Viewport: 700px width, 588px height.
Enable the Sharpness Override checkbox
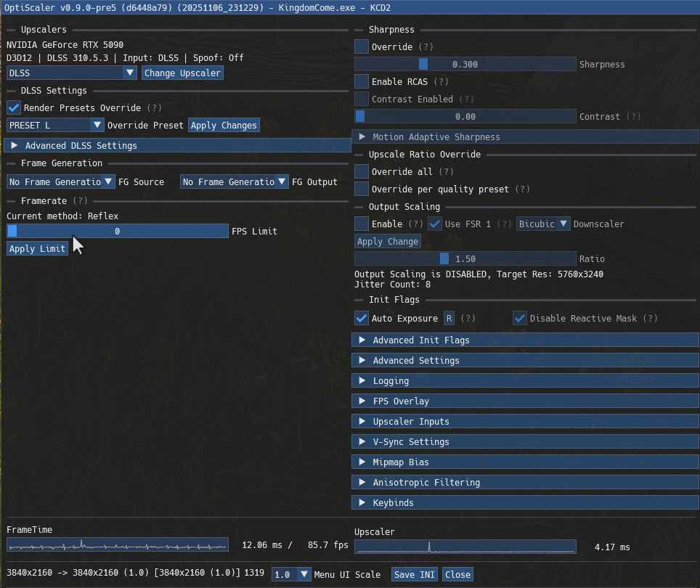[362, 46]
